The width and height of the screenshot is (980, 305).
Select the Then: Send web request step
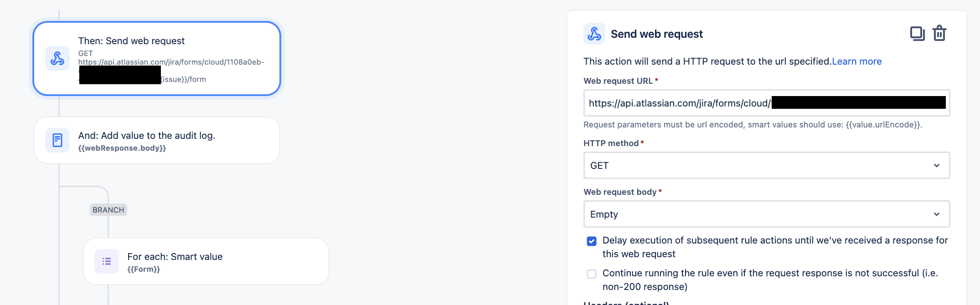[x=157, y=58]
